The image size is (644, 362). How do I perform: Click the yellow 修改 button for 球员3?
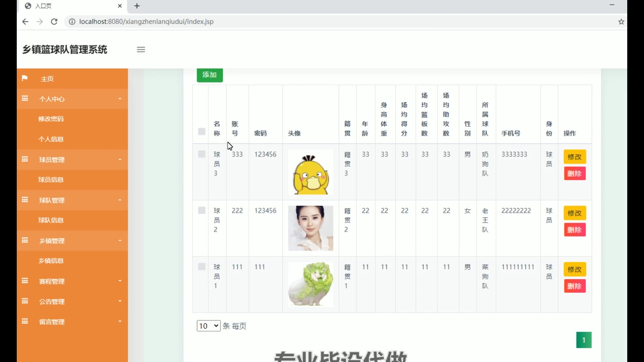pyautogui.click(x=575, y=157)
